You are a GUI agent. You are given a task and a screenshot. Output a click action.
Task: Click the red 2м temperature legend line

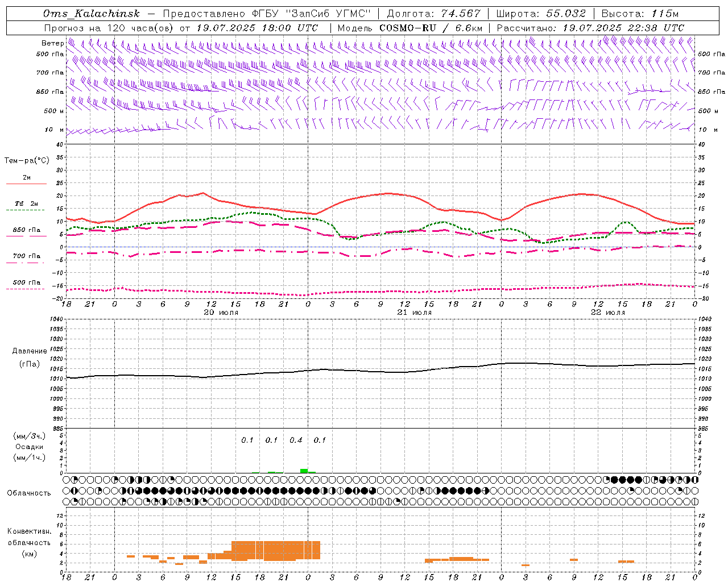[x=26, y=184]
